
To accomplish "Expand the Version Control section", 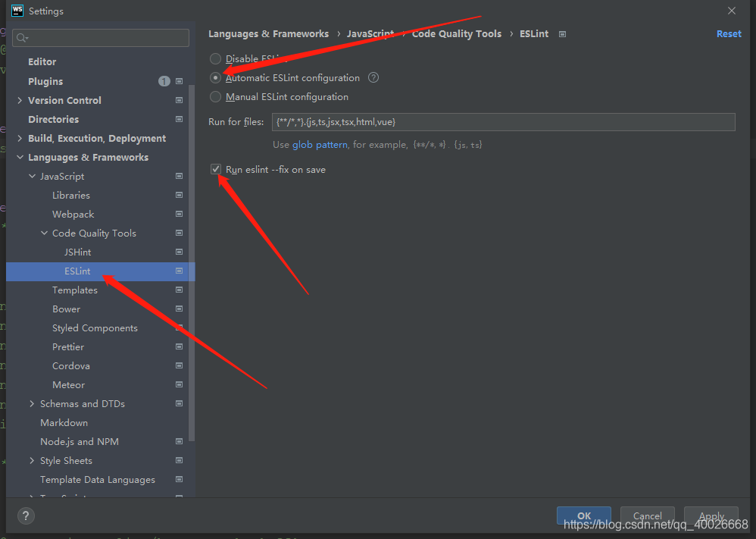I will (x=20, y=100).
